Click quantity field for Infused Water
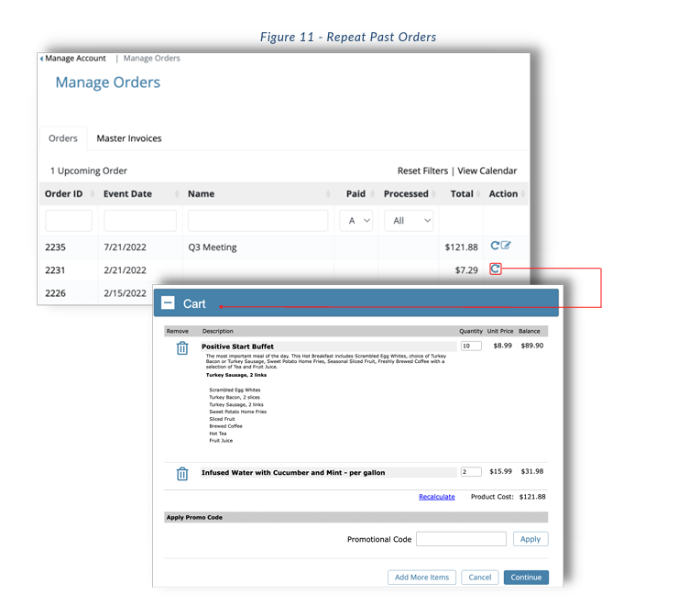Image resolution: width=700 pixels, height=605 pixels. 471,472
